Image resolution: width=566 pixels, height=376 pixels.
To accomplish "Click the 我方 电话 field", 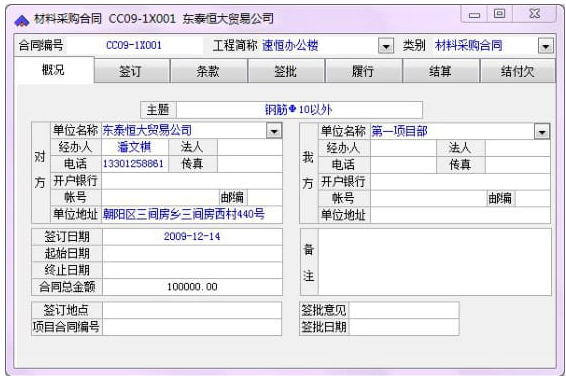I will 403,165.
